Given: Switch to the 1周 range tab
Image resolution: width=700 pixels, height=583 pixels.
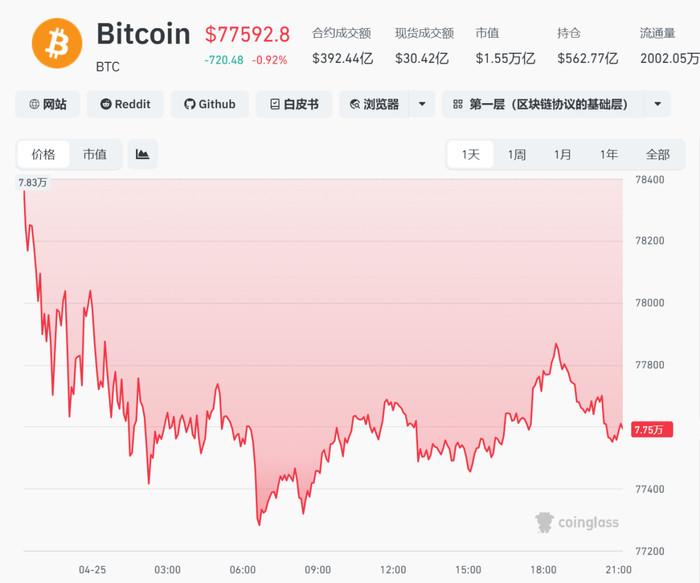Looking at the screenshot, I should (516, 154).
